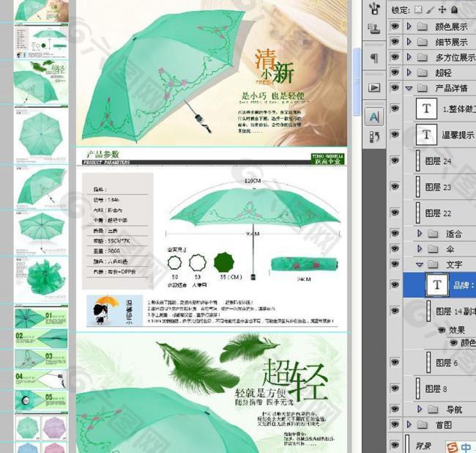Hide the 多方位展示 group
Screen dimensions: 476x453
point(395,56)
